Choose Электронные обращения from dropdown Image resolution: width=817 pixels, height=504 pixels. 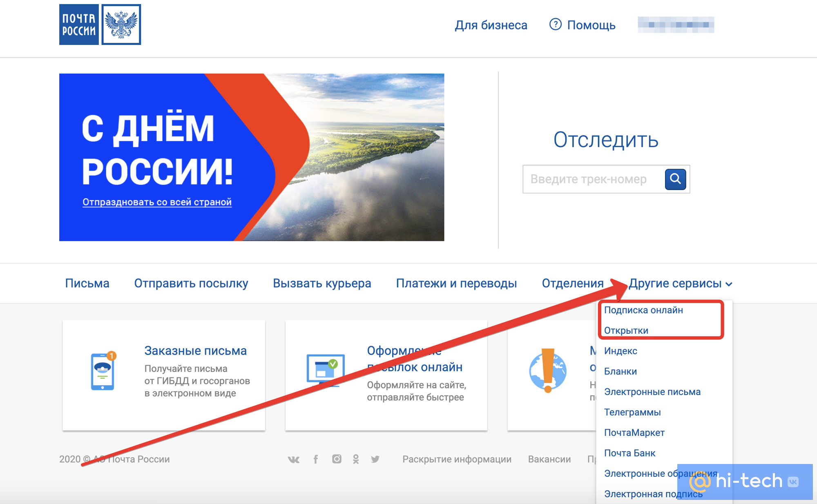point(661,473)
